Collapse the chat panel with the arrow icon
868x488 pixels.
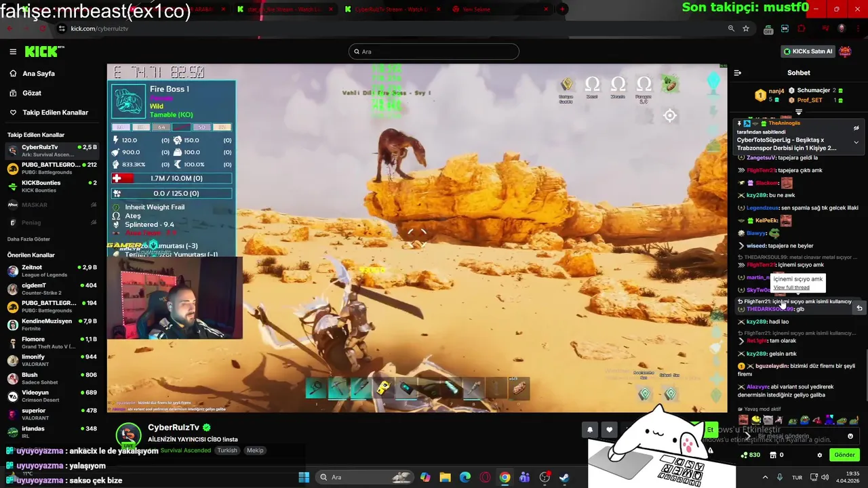tap(738, 73)
